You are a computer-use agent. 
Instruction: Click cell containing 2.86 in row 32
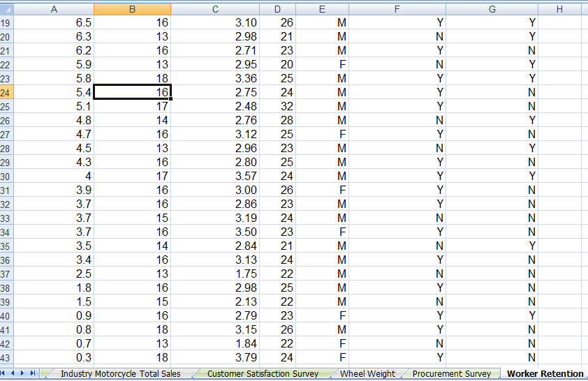pyautogui.click(x=215, y=204)
